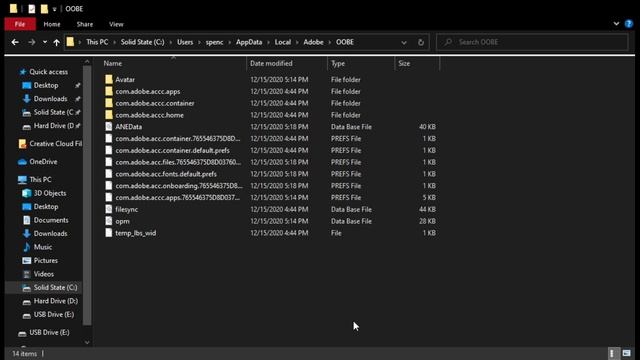Viewport: 640px width, 360px height.
Task: Select the com.adobe.accc.apps folder icon
Action: [109, 91]
